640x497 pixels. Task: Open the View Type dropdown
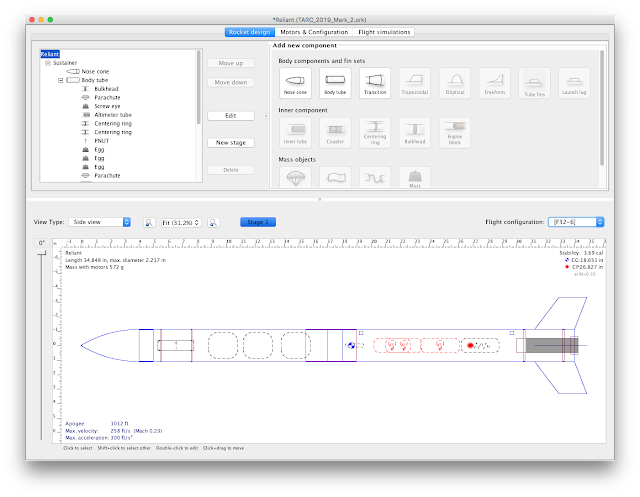[99, 222]
